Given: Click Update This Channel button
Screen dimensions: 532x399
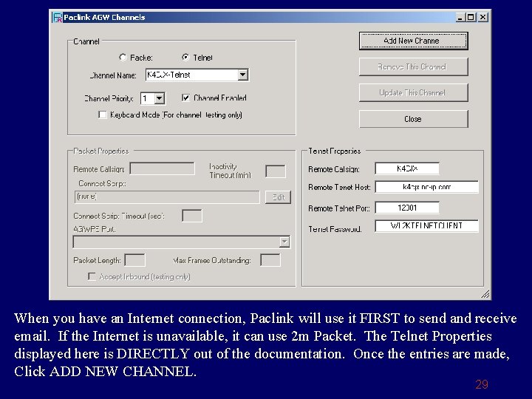Looking at the screenshot, I should point(414,92).
